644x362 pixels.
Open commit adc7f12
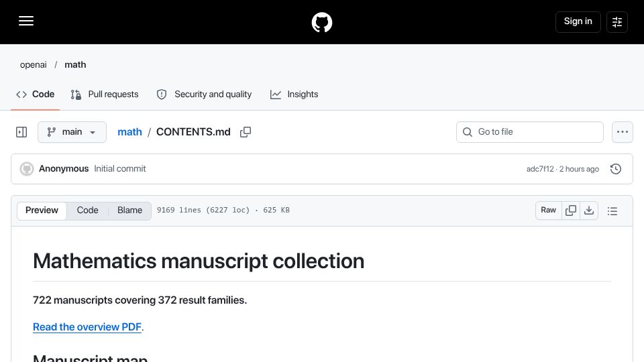tap(540, 169)
